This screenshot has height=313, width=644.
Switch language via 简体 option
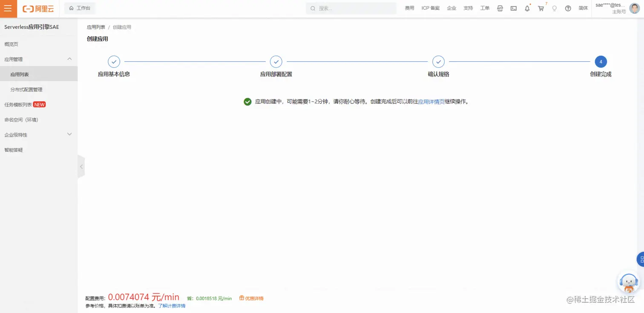pos(583,8)
